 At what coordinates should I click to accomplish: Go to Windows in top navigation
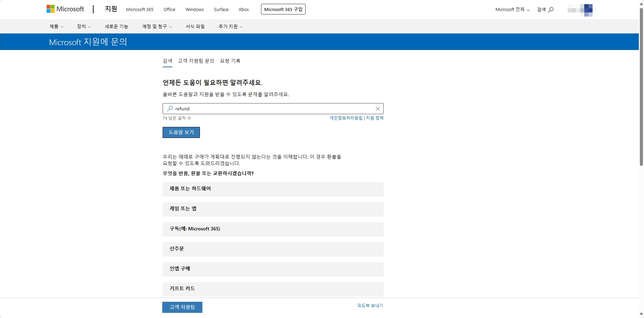(194, 9)
